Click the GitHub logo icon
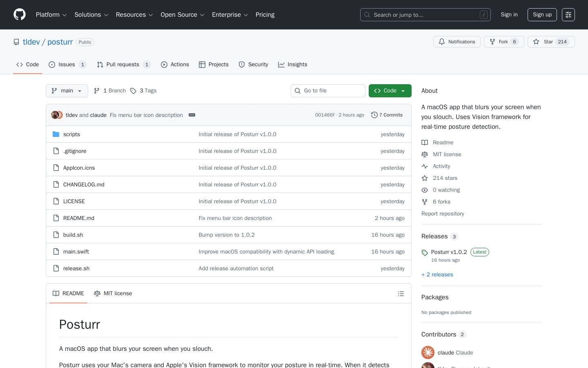The width and height of the screenshot is (588, 368). (x=20, y=15)
